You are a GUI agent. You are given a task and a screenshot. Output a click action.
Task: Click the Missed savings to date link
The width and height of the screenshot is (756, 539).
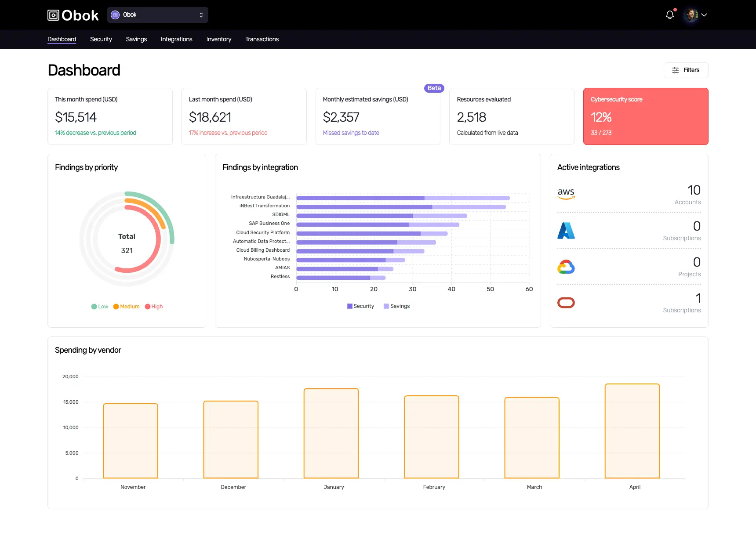click(351, 133)
